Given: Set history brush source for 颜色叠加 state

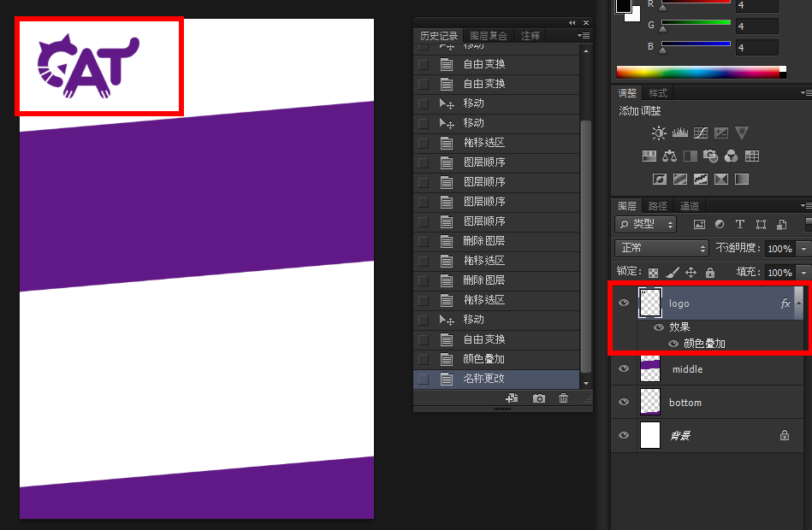Looking at the screenshot, I should 423,359.
